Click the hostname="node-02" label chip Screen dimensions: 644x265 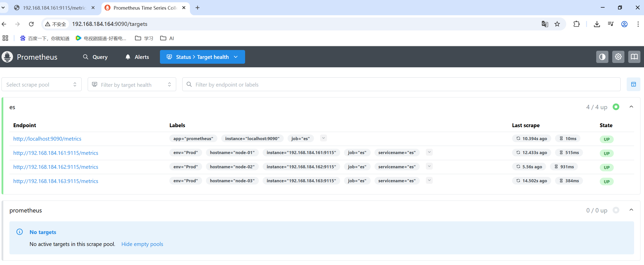tap(232, 167)
